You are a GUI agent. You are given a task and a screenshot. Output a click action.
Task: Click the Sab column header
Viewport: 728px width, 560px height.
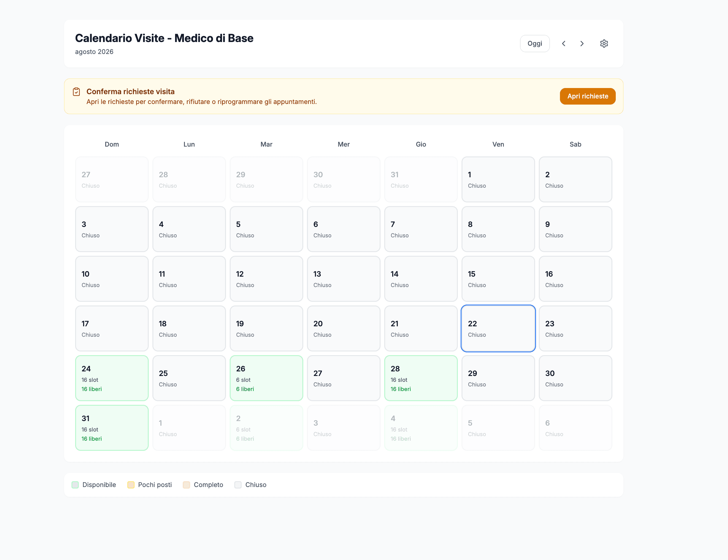575,144
